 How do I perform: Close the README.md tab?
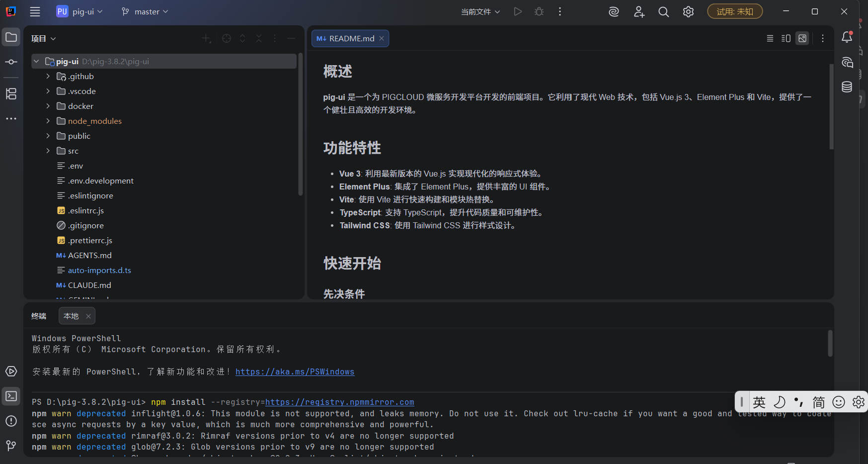(382, 38)
